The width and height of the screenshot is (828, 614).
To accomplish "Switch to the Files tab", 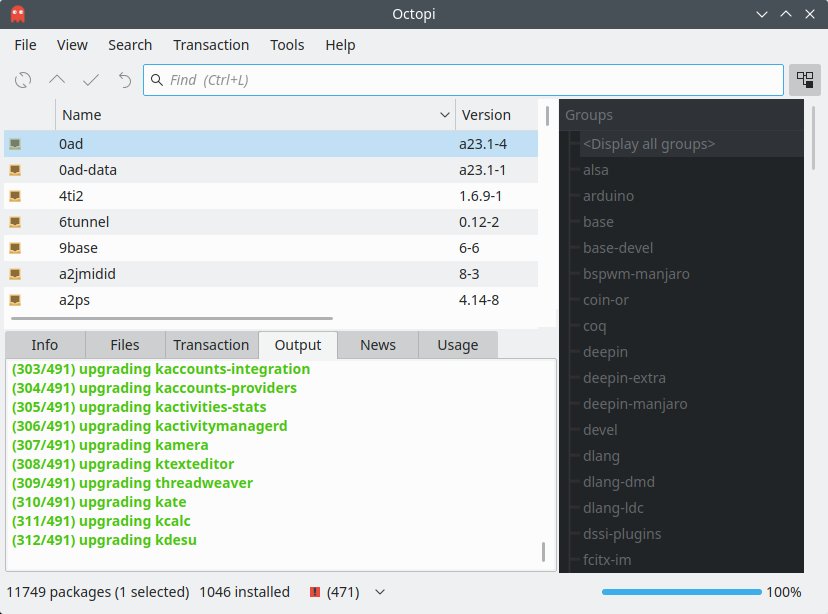I will pos(125,345).
